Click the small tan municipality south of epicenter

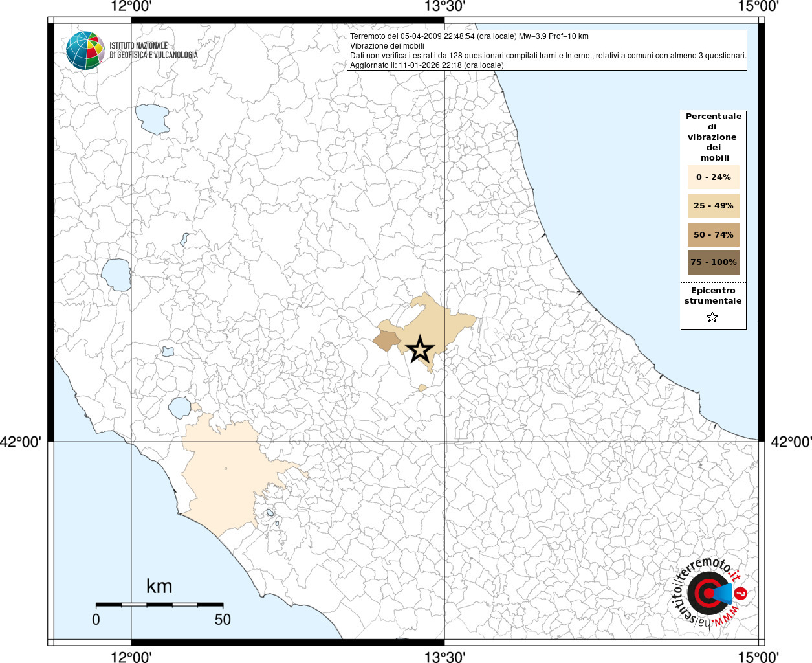coord(422,388)
